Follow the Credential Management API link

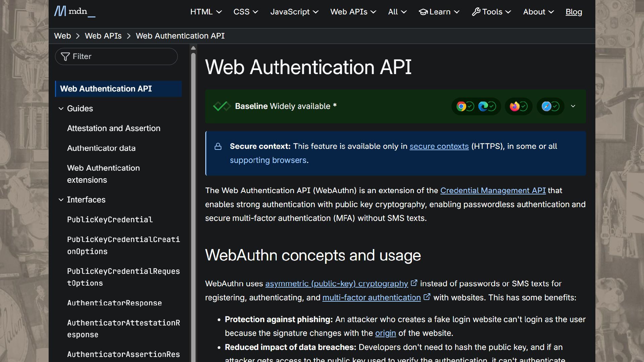point(493,190)
